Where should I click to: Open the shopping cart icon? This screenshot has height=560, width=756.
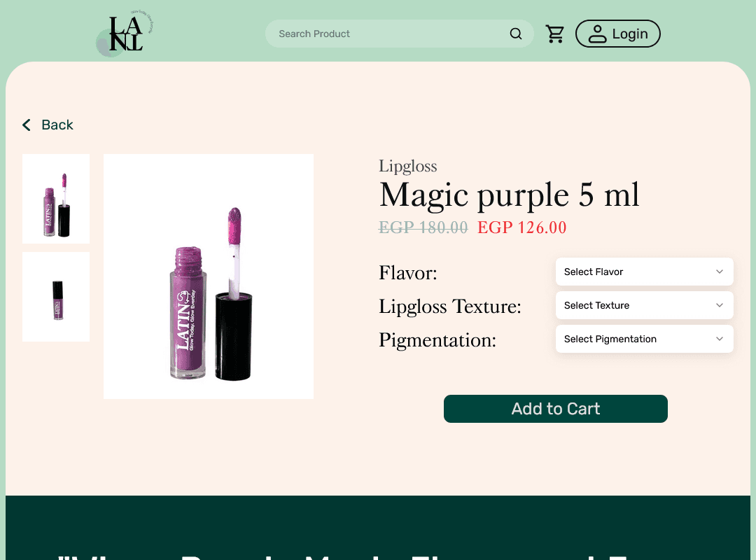(554, 34)
